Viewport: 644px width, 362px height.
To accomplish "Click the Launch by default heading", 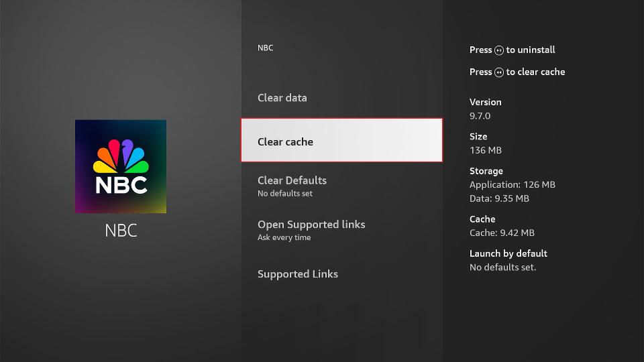I will [x=508, y=253].
